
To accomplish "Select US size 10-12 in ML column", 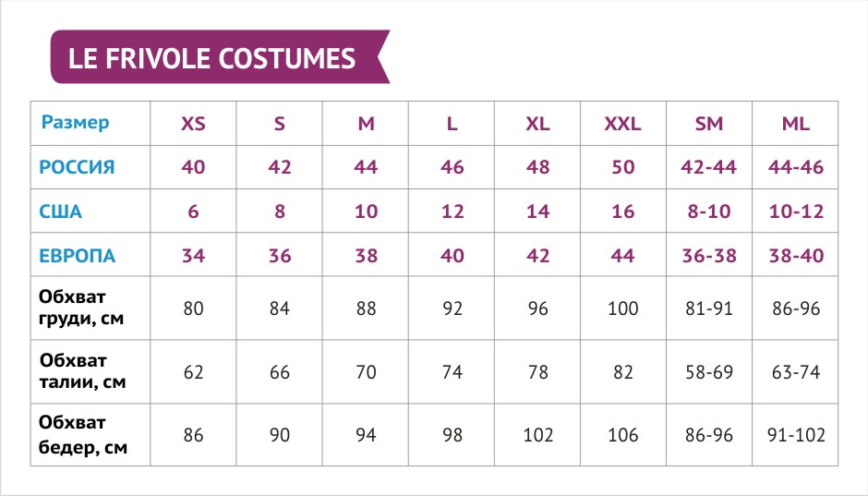I will [x=795, y=212].
